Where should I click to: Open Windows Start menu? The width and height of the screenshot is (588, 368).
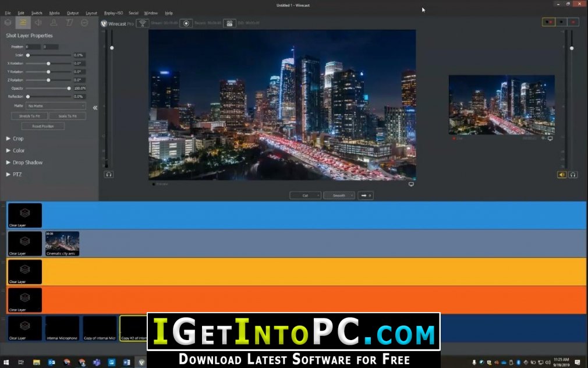click(x=6, y=362)
